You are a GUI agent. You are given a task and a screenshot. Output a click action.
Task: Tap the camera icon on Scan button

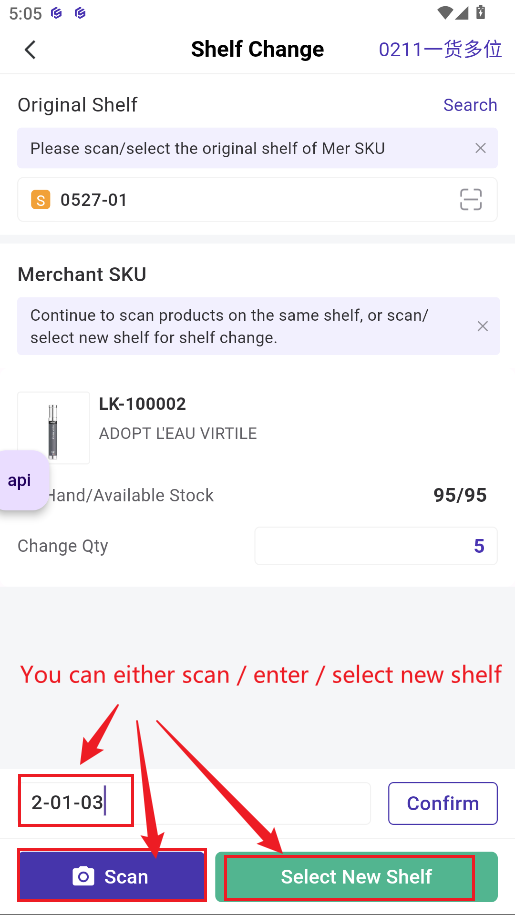(x=83, y=876)
